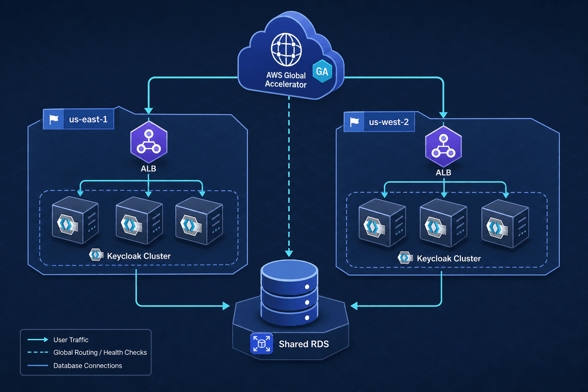
Task: Select the us-west-2 flag icon
Action: 355,122
